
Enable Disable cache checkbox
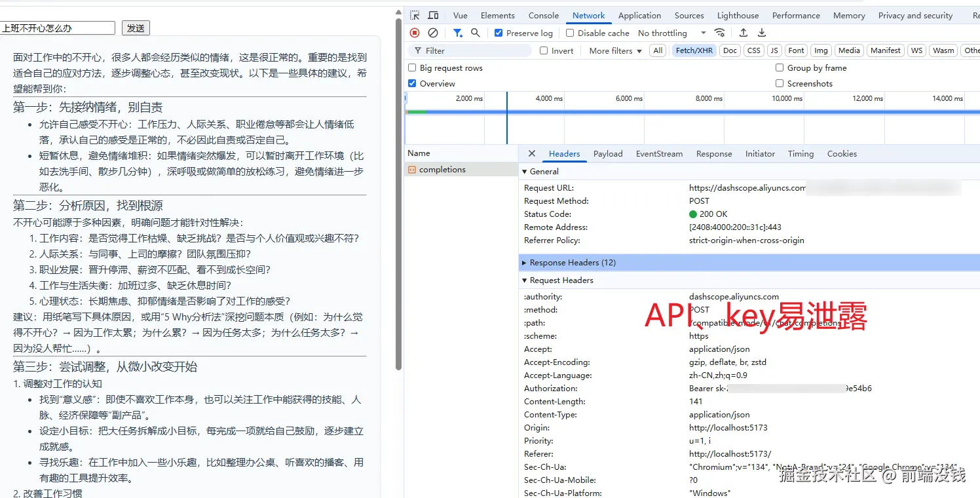pos(570,33)
